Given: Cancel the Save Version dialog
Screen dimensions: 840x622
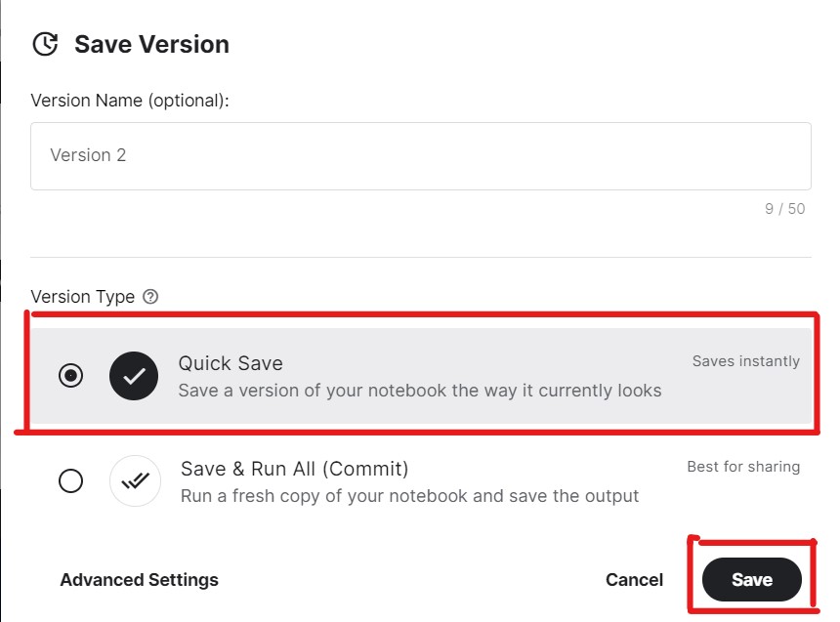Looking at the screenshot, I should [634, 580].
